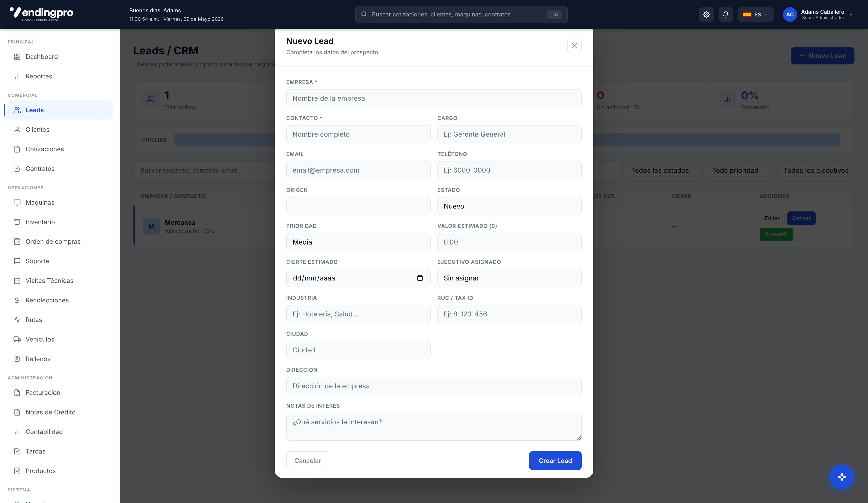The image size is (868, 503).
Task: Click the Inventario box icon
Action: click(17, 222)
